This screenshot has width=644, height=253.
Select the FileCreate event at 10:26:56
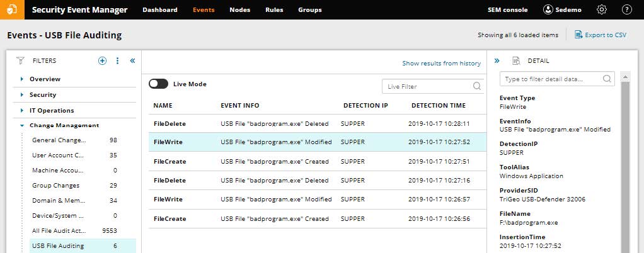(x=318, y=218)
